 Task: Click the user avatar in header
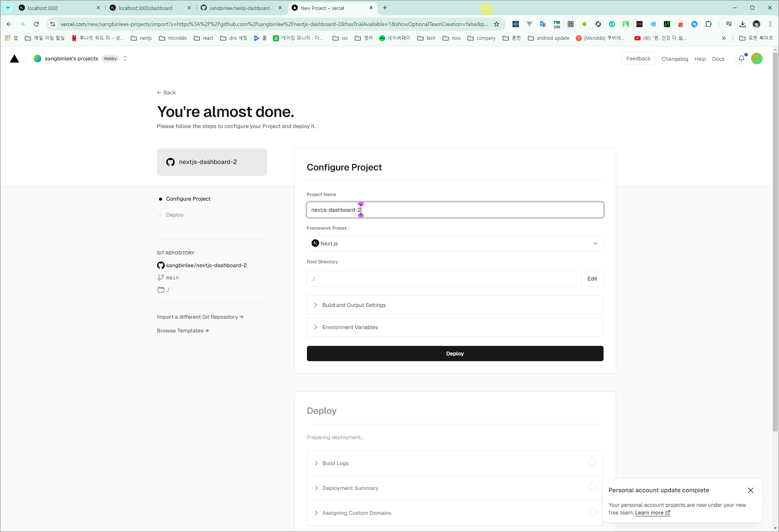[756, 58]
